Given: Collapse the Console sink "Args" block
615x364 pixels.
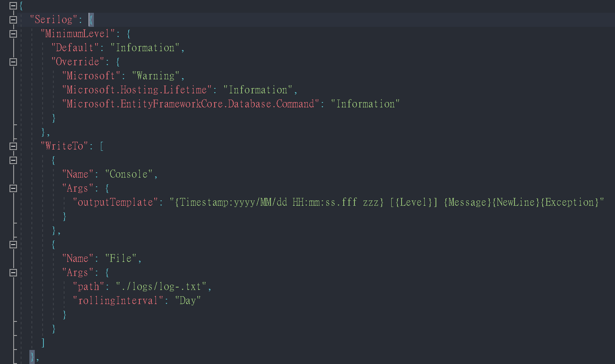Looking at the screenshot, I should [13, 188].
